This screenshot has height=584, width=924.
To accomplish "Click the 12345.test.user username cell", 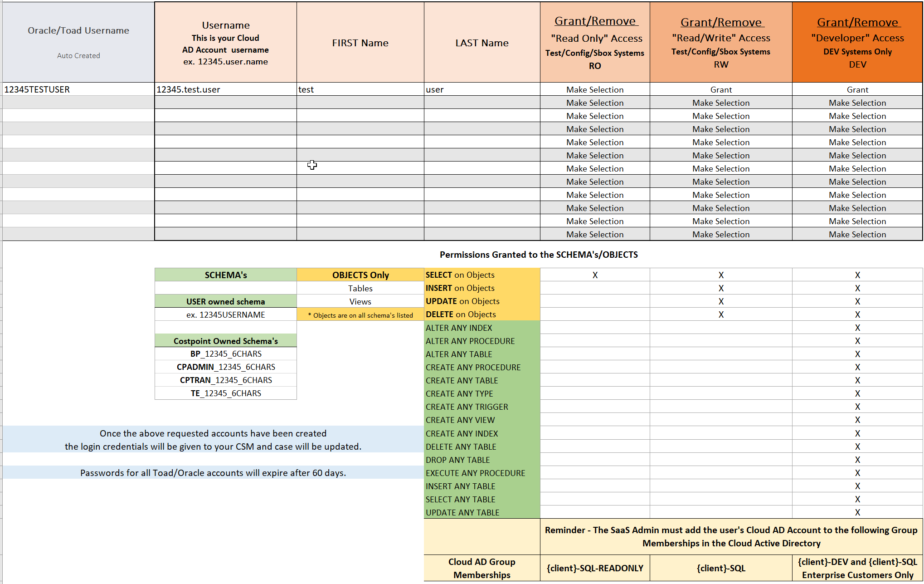I will (225, 89).
